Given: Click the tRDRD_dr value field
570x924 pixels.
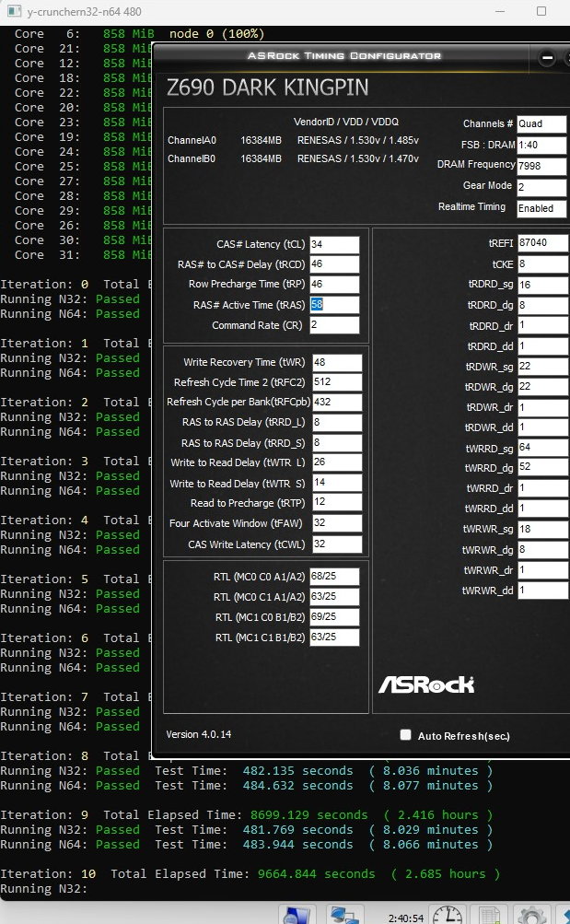Looking at the screenshot, I should point(543,326).
